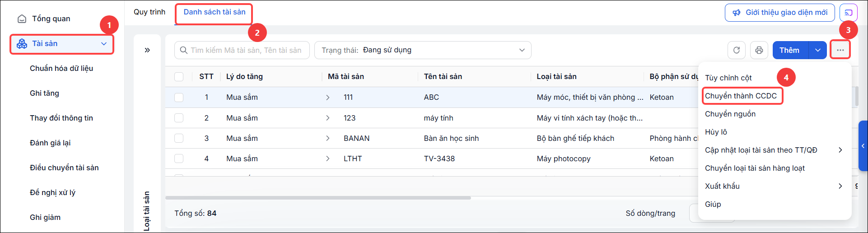Expand the Xuất khẩu submenu arrow

pos(840,186)
